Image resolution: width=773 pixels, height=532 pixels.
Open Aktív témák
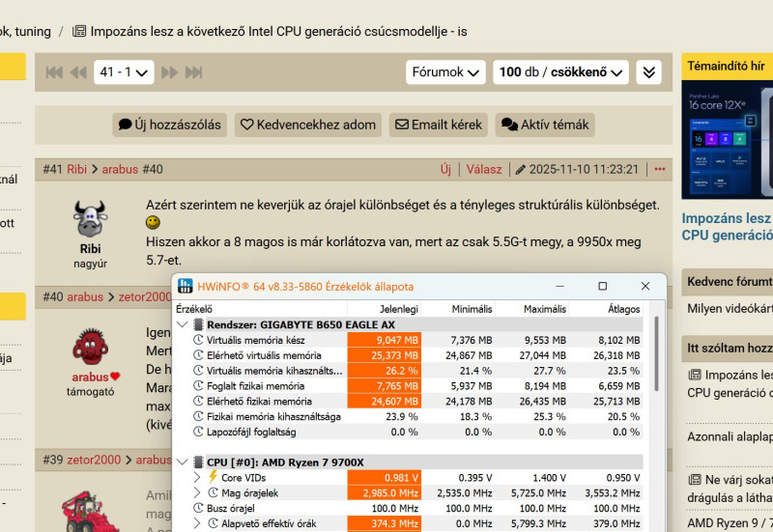point(545,125)
